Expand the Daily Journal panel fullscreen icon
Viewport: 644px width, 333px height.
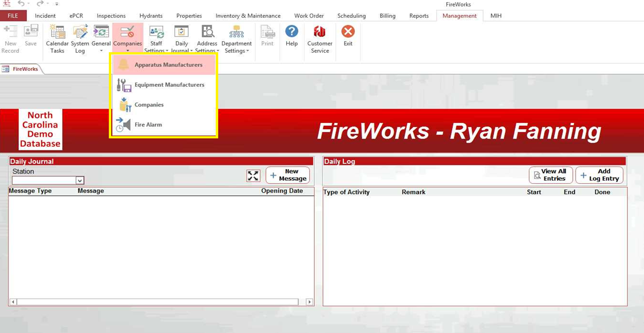click(254, 176)
